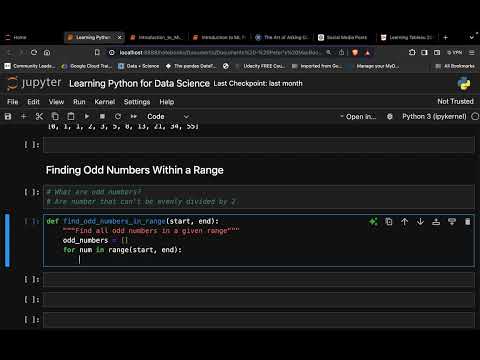
Task: Insert a cell below the active cell
Action: (452, 221)
